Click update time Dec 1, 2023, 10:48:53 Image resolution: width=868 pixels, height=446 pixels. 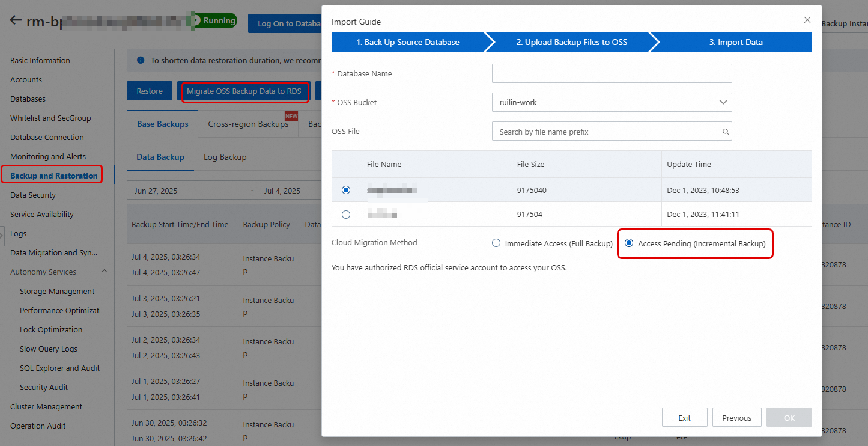coord(703,190)
